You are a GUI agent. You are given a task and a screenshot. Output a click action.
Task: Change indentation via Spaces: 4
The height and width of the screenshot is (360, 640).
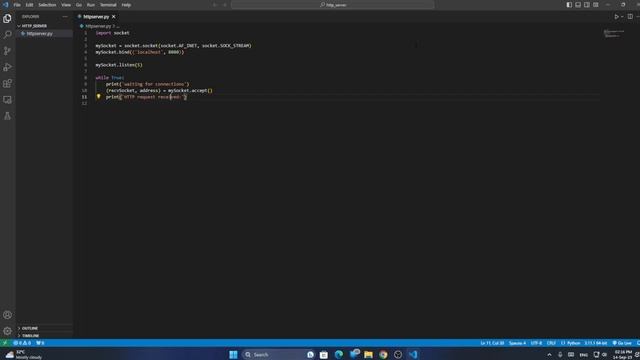(517, 343)
